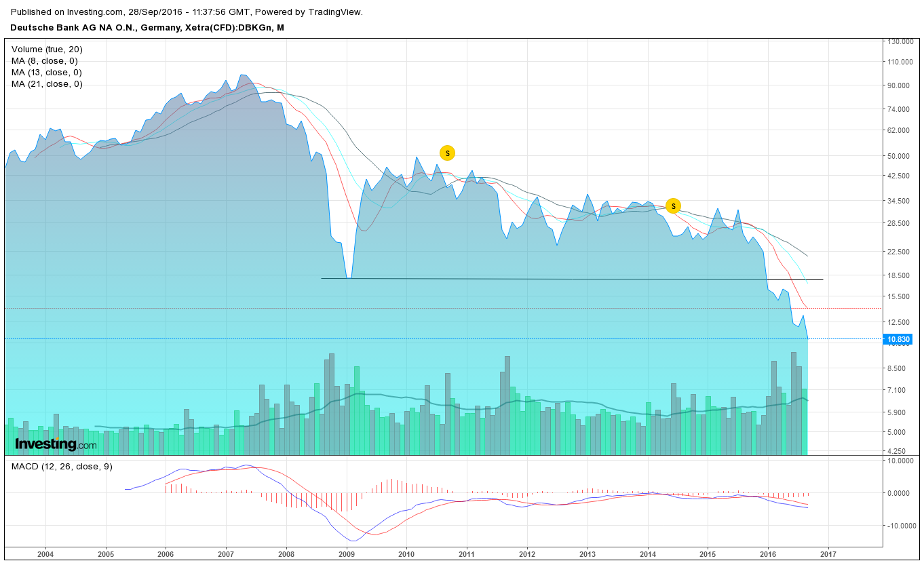Screen dimensions: 924x563
Task: Select the Volume (true, 20) indicator label
Action: coord(47,50)
